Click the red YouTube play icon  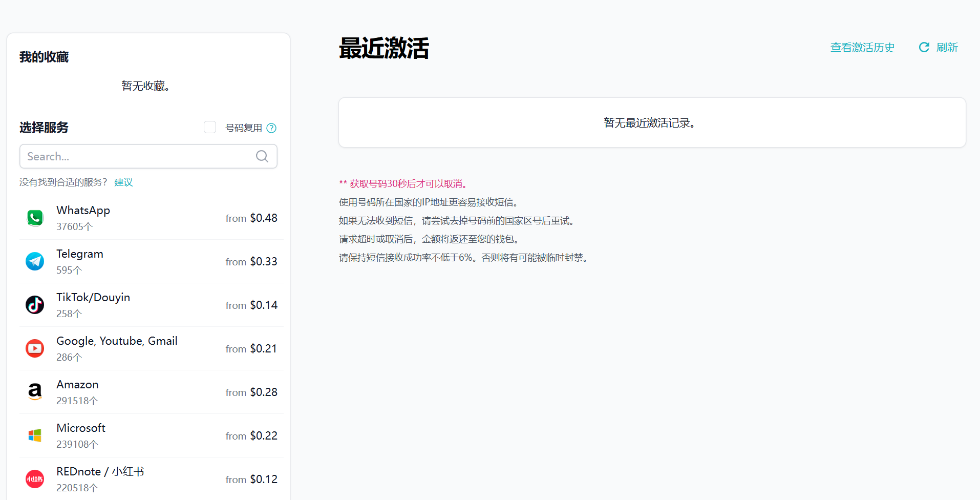35,348
